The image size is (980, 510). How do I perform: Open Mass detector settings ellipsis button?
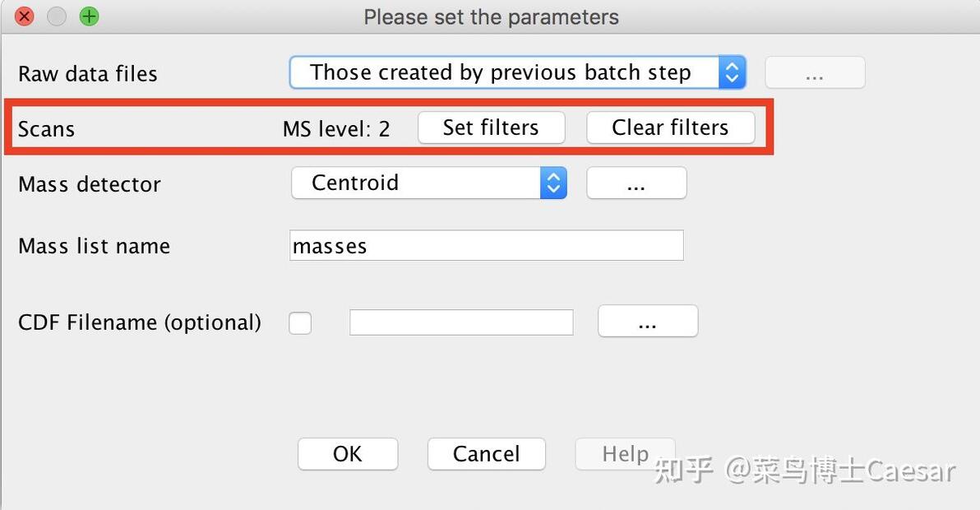(636, 183)
